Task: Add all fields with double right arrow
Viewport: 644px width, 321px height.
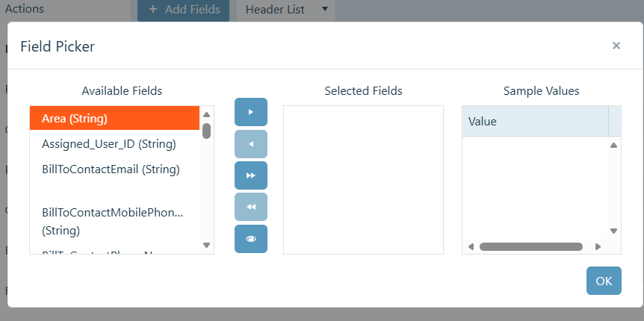Action: 251,175
